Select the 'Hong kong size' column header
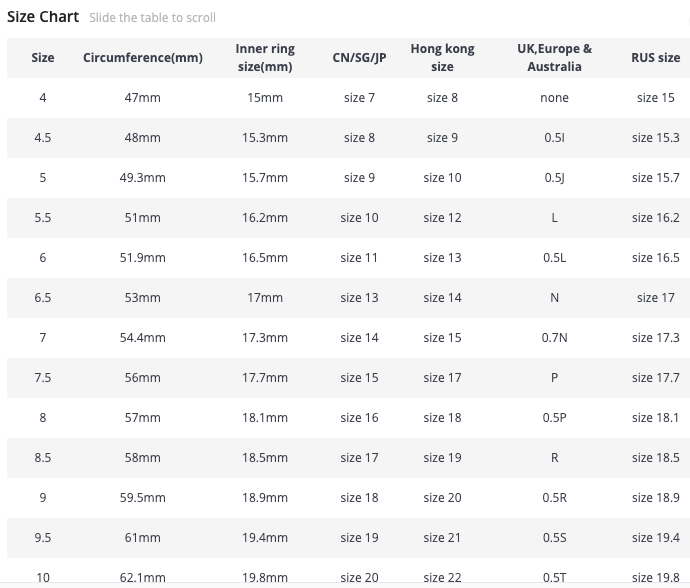Screen dimensions: 690x588 pyautogui.click(x=442, y=58)
